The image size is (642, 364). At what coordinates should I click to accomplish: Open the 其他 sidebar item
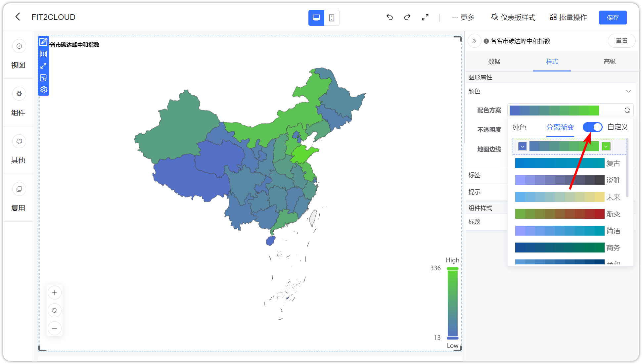coord(18,150)
